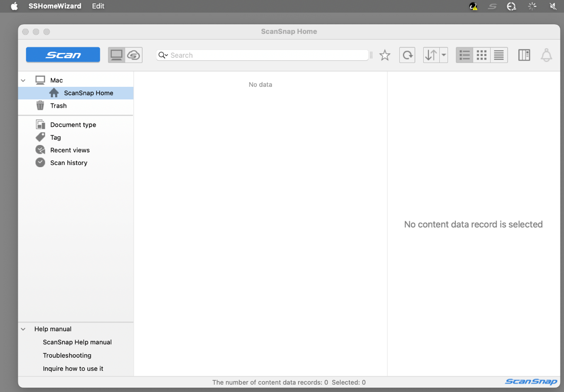Select the ScanSnap Home folder
564x392 pixels.
click(x=76, y=93)
